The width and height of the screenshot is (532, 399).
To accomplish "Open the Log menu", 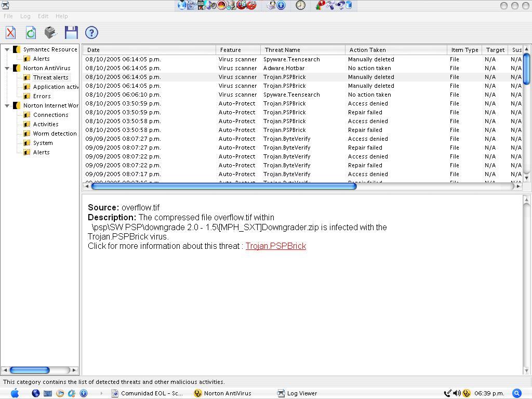I will pos(25,16).
